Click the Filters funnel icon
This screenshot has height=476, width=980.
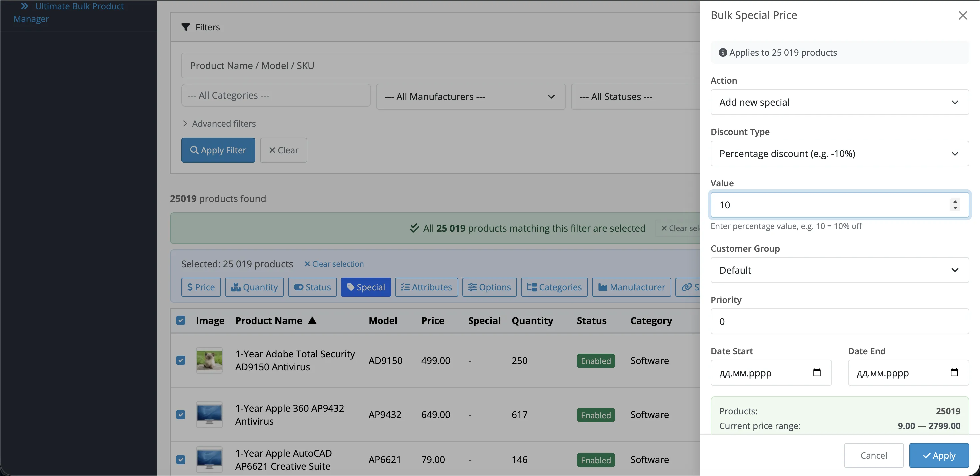[185, 27]
